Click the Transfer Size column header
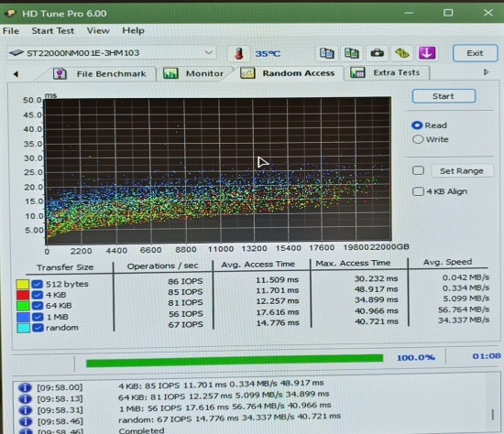 65,267
